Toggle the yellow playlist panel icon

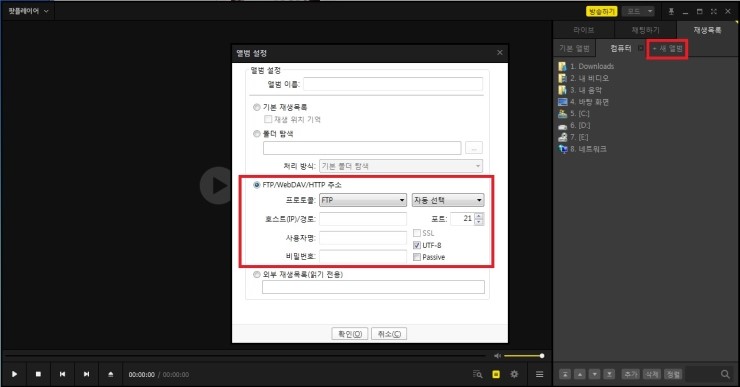tap(496, 374)
